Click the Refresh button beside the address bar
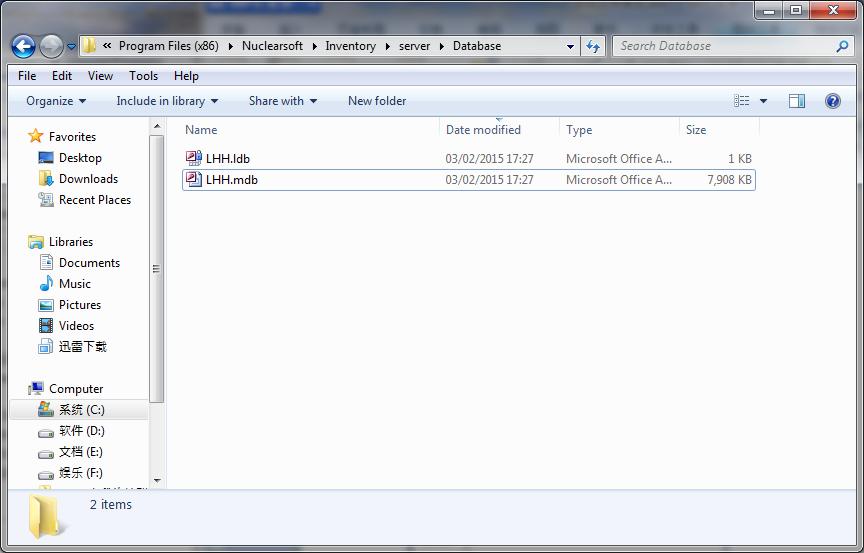The height and width of the screenshot is (553, 864). (593, 46)
